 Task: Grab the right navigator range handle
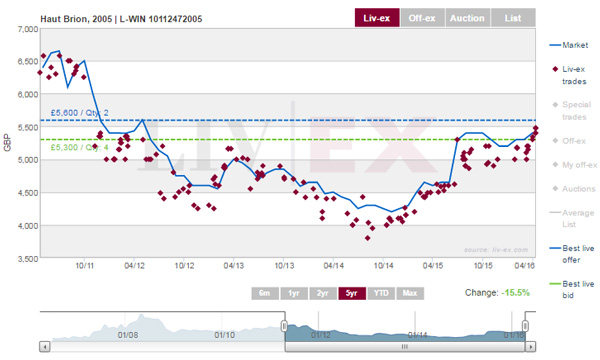coord(525,326)
